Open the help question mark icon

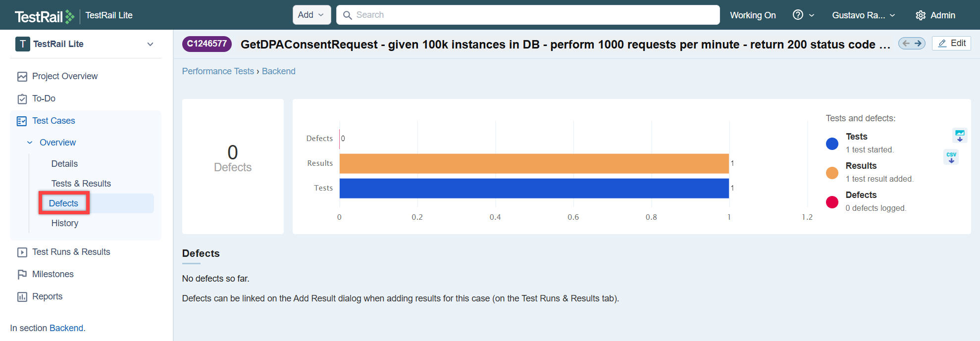pos(798,15)
